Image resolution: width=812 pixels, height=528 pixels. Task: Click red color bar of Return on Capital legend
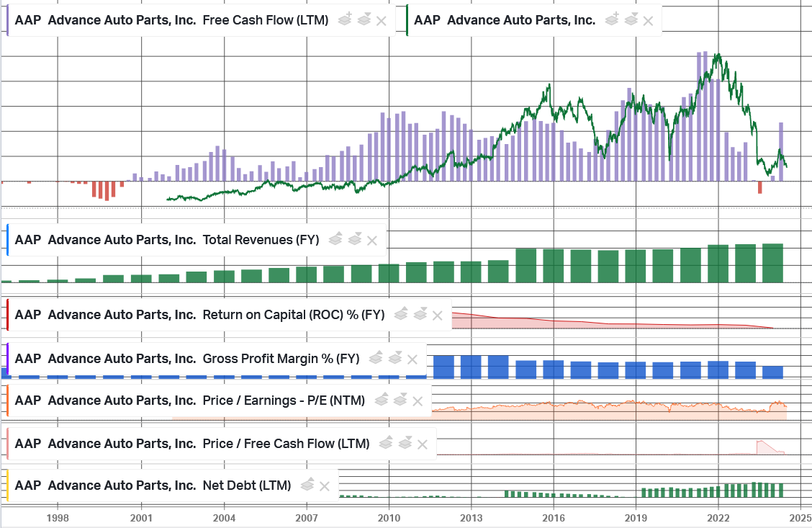click(7, 315)
